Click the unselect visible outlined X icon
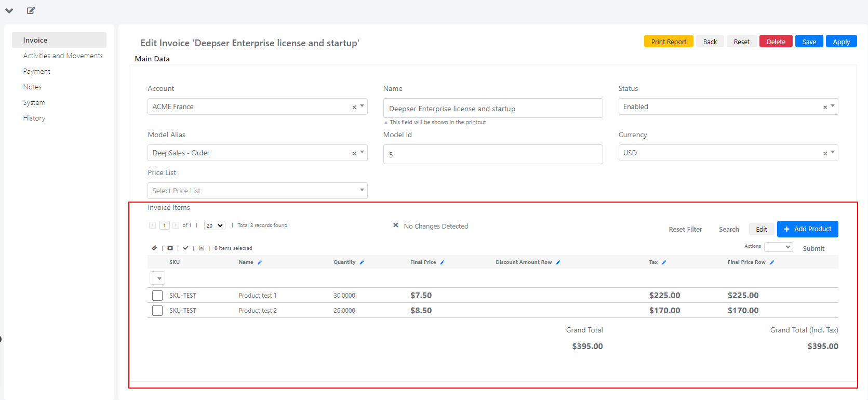 [x=202, y=248]
